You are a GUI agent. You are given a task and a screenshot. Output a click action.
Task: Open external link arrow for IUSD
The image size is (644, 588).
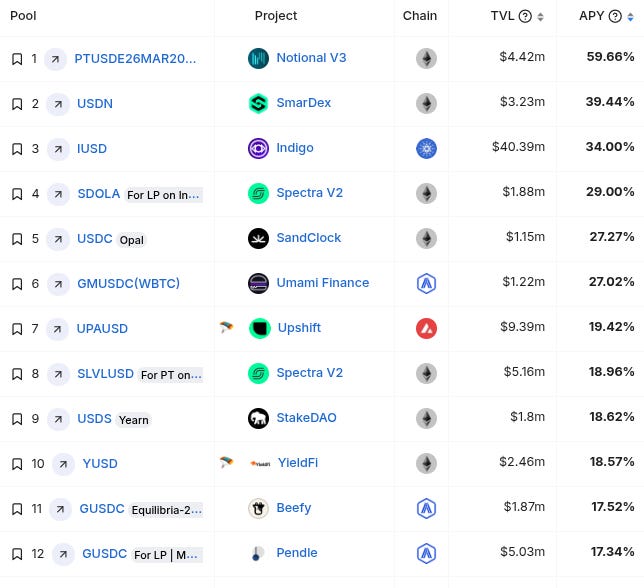(58, 149)
